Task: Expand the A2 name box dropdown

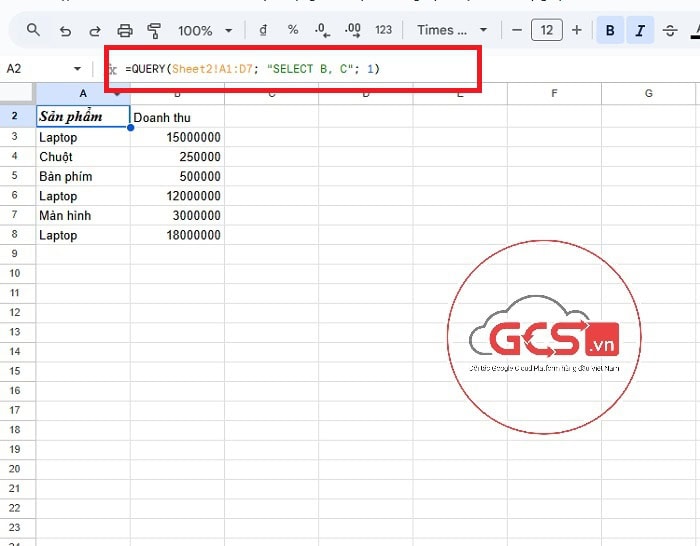Action: [x=78, y=69]
